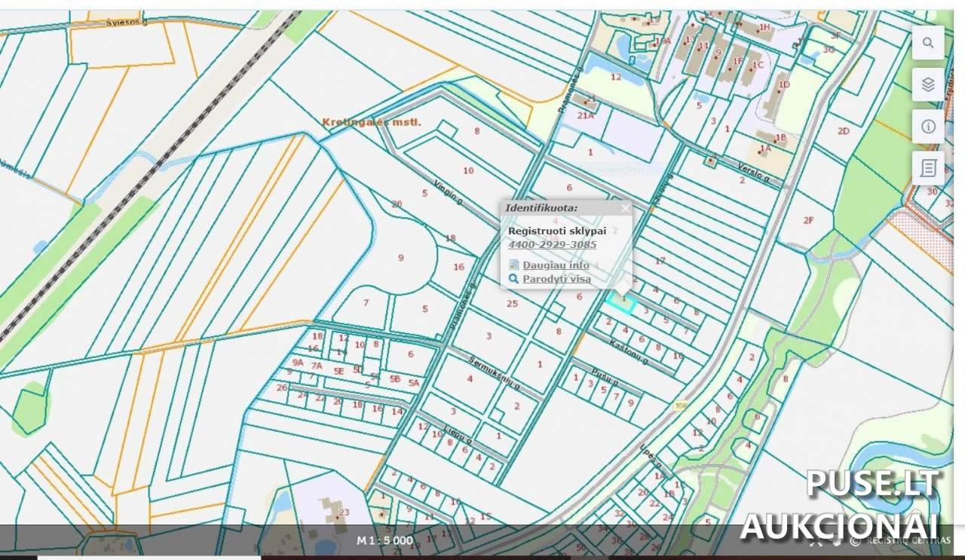This screenshot has width=965, height=560.
Task: Click the Verslo g. street label
Action: tap(753, 173)
